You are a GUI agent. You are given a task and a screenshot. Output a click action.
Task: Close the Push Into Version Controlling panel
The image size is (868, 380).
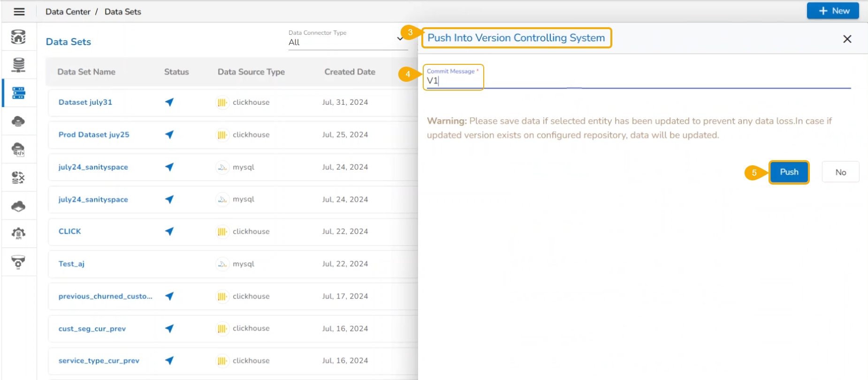point(847,39)
